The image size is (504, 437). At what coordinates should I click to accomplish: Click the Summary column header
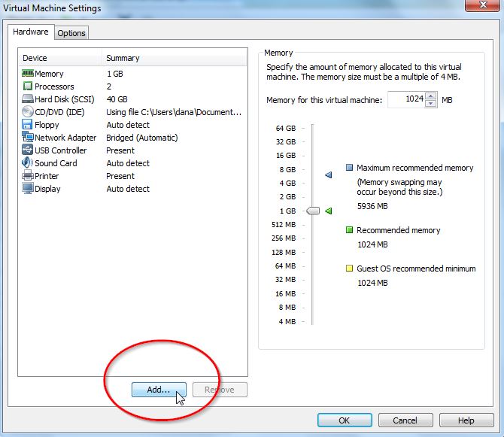[x=175, y=58]
